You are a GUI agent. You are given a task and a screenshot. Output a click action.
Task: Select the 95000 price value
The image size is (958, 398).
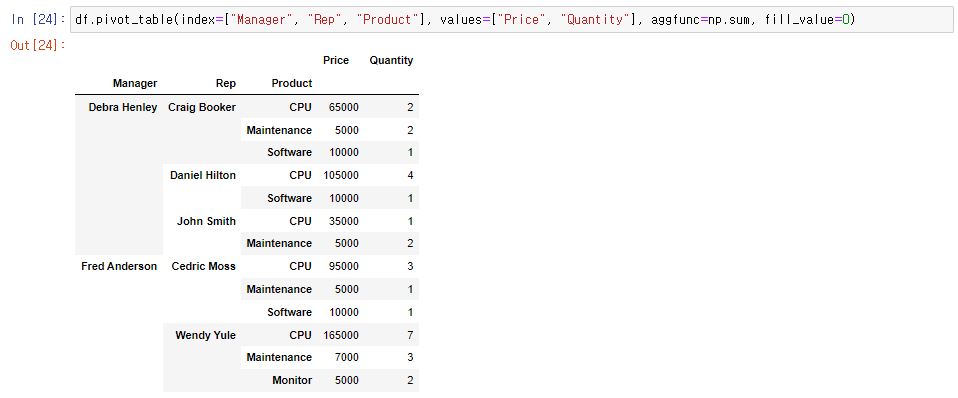343,266
